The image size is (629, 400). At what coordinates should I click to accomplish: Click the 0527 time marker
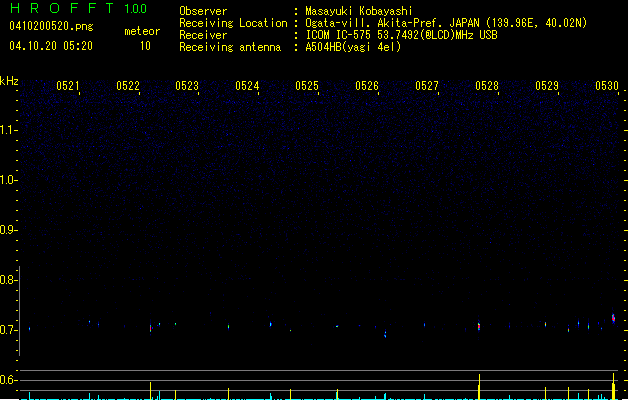[427, 86]
